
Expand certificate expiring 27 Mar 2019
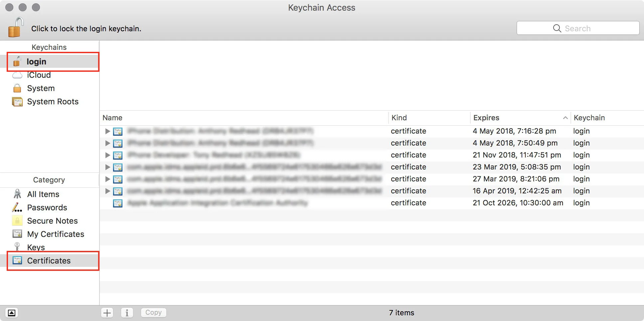click(x=107, y=179)
